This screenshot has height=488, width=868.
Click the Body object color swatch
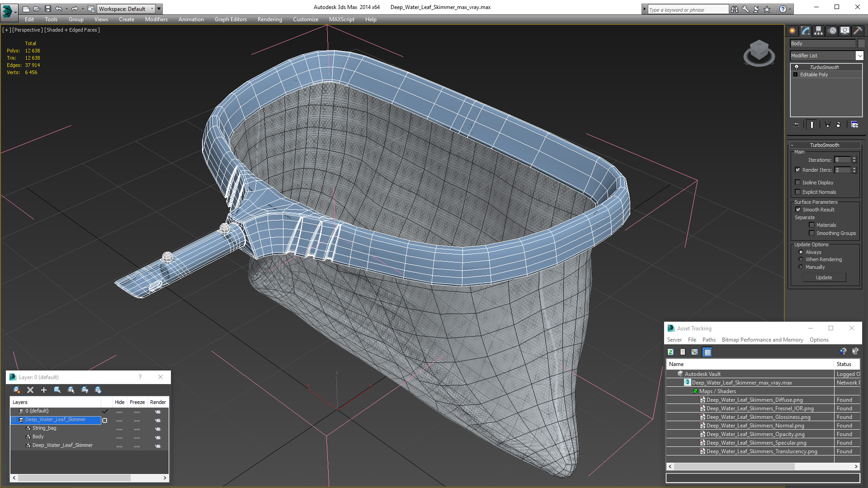[x=861, y=43]
